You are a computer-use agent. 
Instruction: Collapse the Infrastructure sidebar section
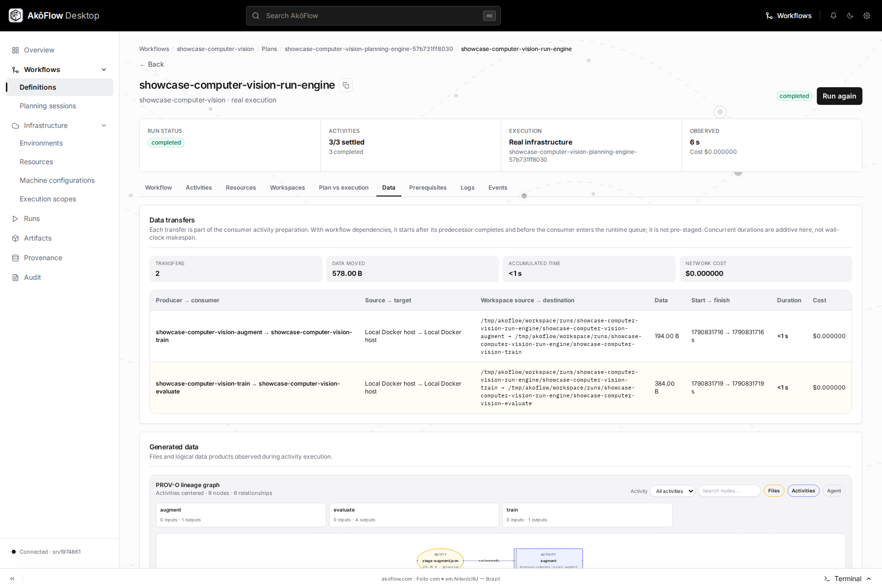[x=104, y=125]
